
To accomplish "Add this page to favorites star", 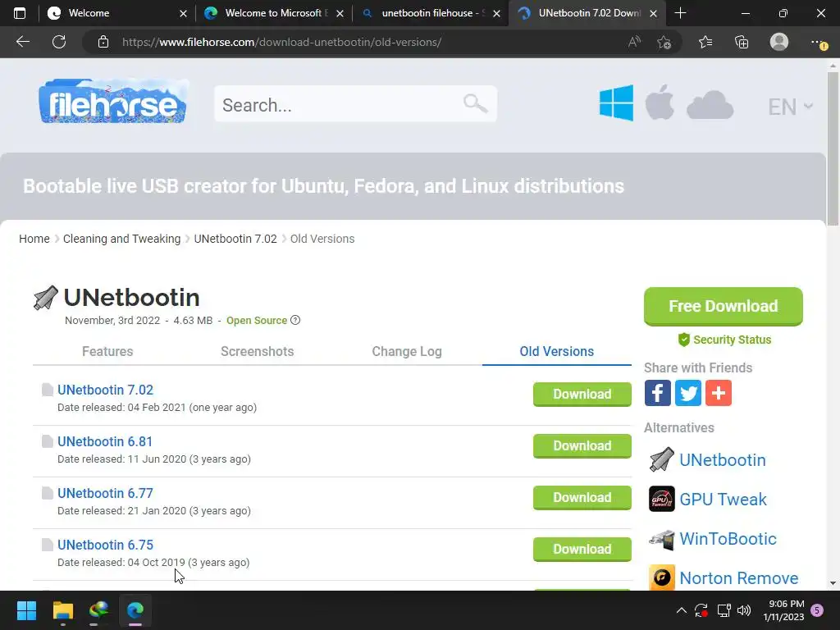I will point(664,42).
